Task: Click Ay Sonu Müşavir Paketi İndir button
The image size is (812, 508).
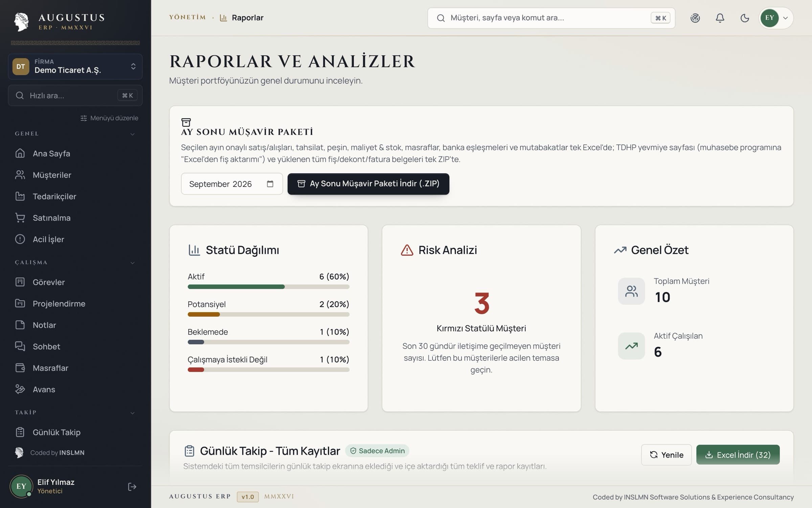Action: pyautogui.click(x=368, y=184)
